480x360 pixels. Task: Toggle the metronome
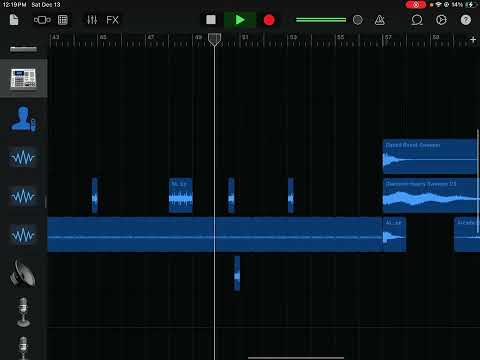379,20
